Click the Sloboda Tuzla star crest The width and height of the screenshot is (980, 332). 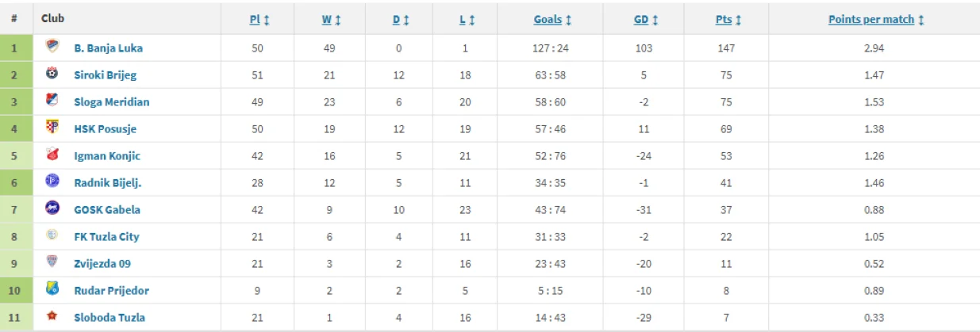52,317
